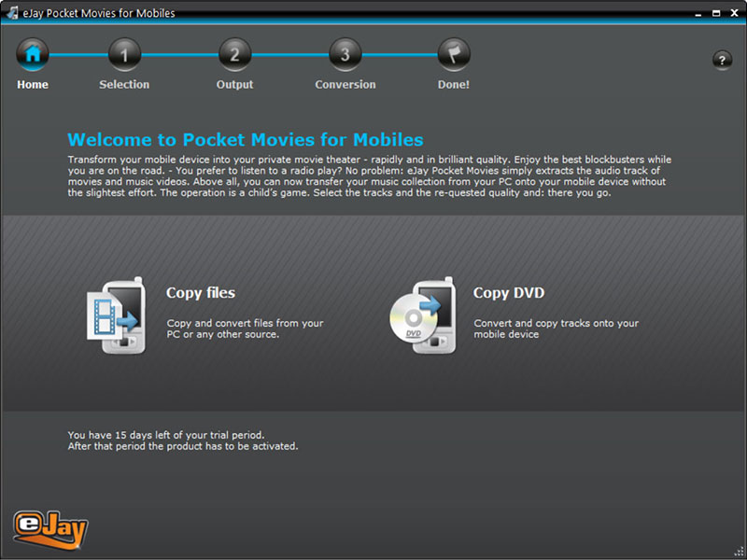Image resolution: width=747 pixels, height=560 pixels.
Task: Select the Selection step label
Action: click(124, 85)
